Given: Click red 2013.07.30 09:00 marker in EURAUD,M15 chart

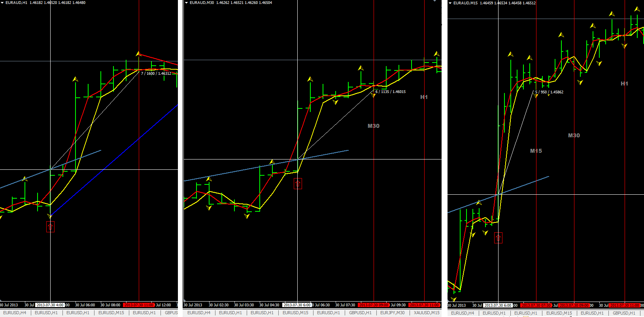Looking at the screenshot, I should pyautogui.click(x=574, y=306).
